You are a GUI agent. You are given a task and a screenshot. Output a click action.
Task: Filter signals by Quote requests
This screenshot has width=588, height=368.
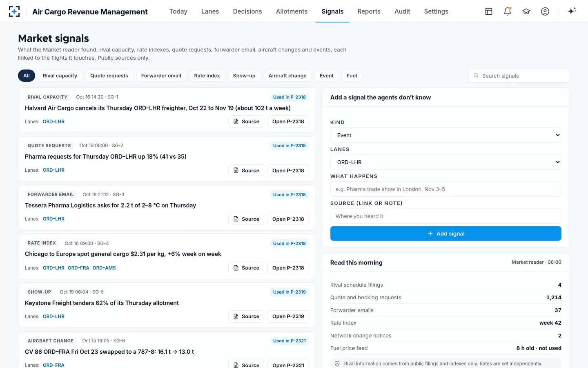click(x=109, y=76)
